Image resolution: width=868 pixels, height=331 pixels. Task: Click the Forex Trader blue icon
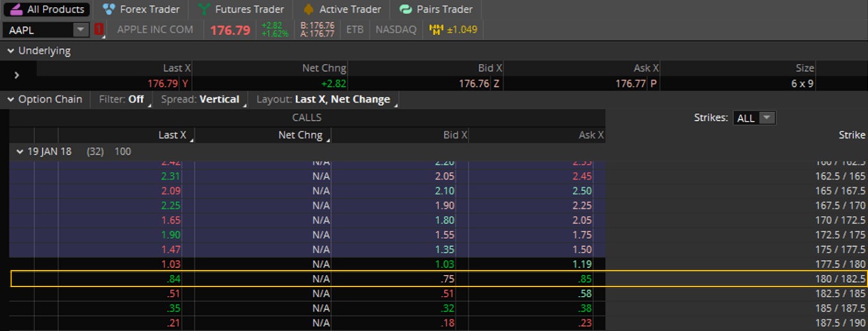[x=109, y=10]
